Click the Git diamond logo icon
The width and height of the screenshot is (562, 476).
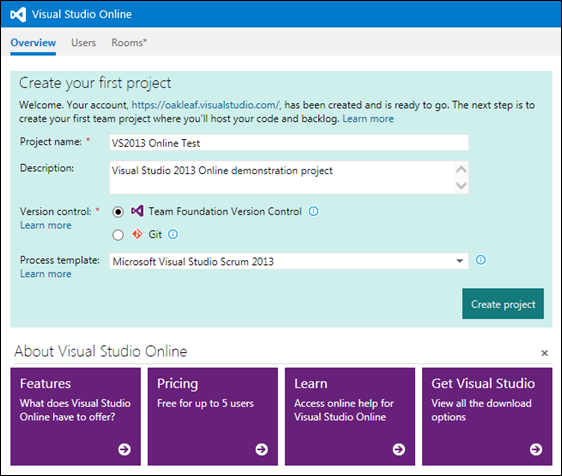click(137, 234)
